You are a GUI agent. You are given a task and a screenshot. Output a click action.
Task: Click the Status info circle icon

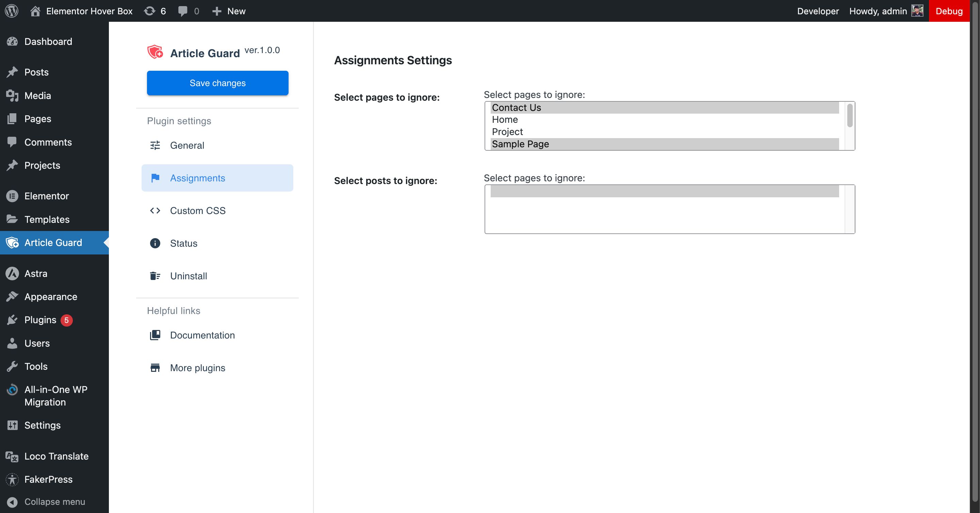[x=155, y=243]
